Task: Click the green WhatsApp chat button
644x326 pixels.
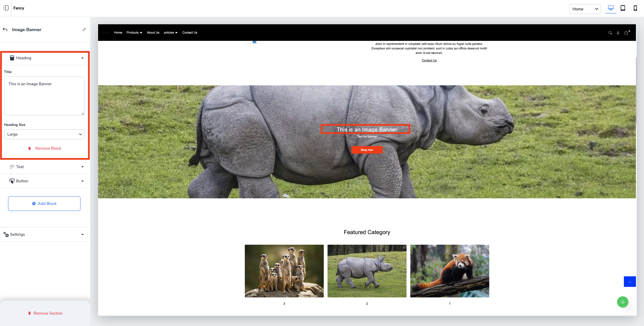Action: coord(623,302)
